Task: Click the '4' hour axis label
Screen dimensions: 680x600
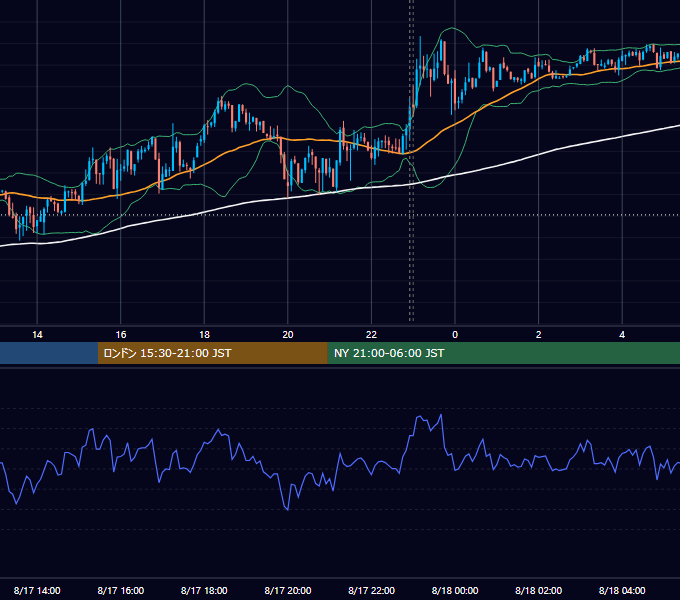Action: [622, 335]
